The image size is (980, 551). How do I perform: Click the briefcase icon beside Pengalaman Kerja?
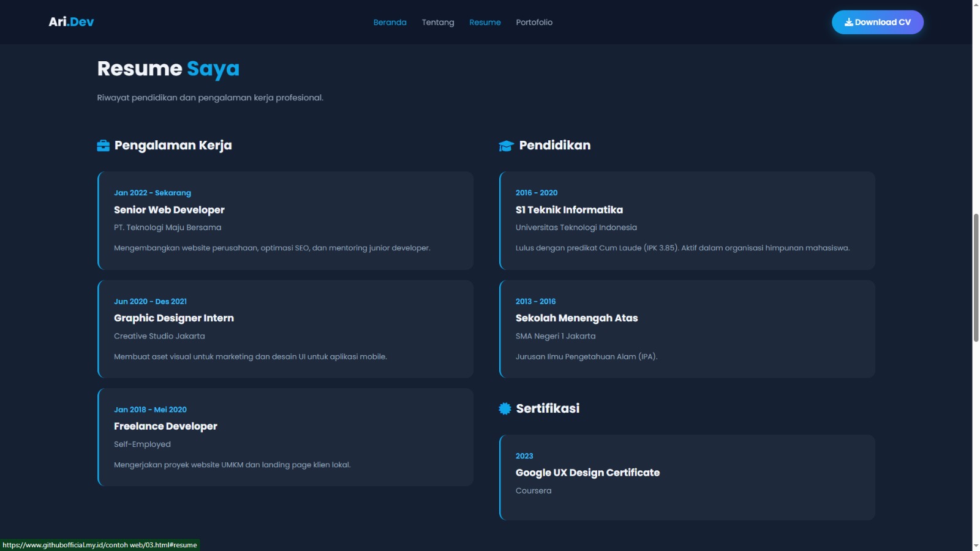103,146
